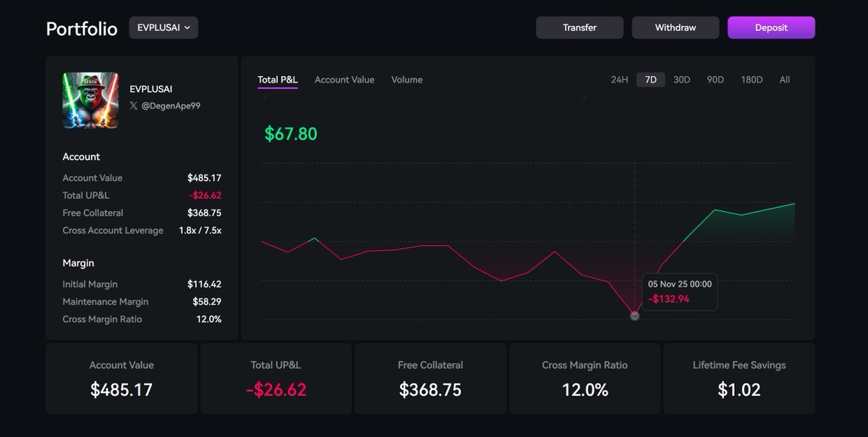Click the purple Deposit button

[x=771, y=27]
